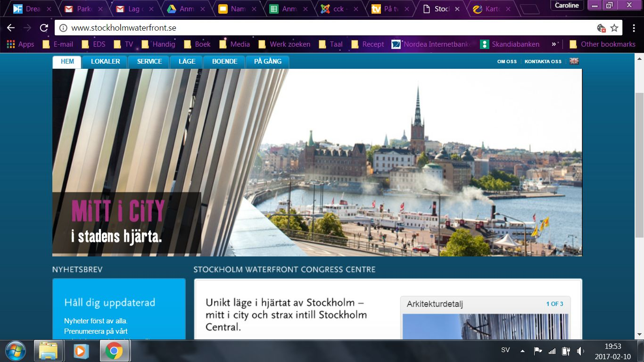Open the Media bookmark folder

tap(234, 44)
